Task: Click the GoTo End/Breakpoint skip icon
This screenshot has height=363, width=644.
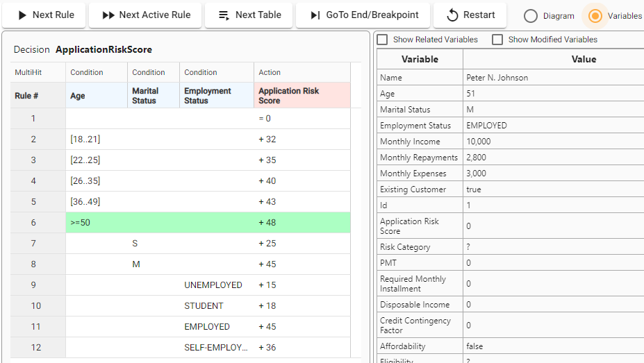Action: coord(315,15)
